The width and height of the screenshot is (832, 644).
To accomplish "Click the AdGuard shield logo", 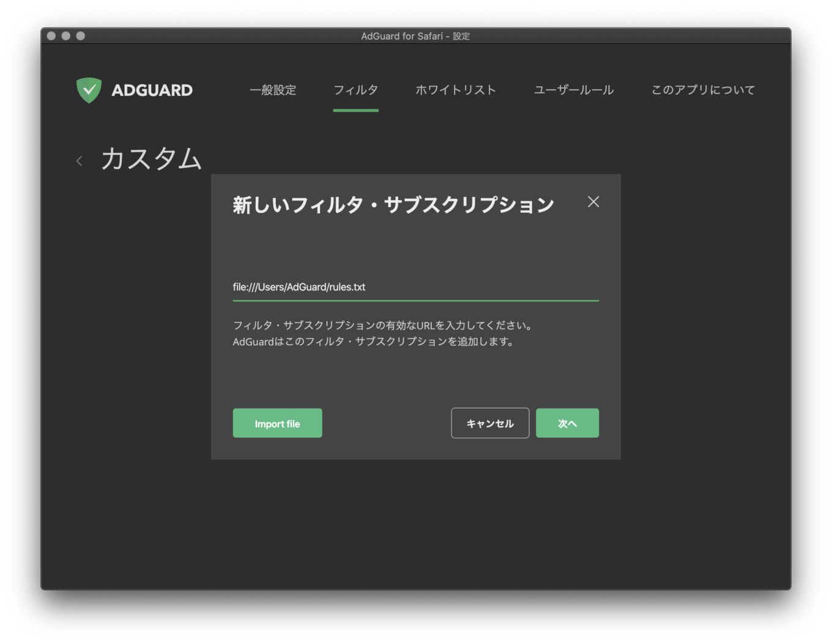I will pyautogui.click(x=89, y=90).
